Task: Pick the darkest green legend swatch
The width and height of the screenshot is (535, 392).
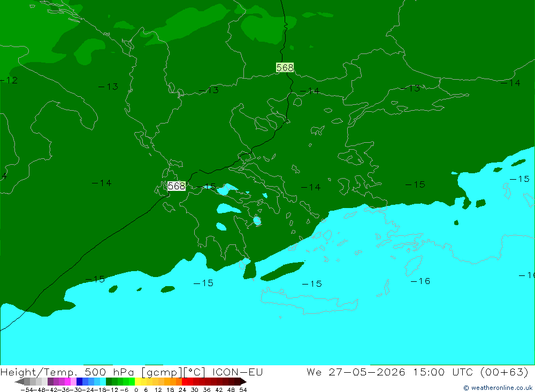Action: point(109,382)
